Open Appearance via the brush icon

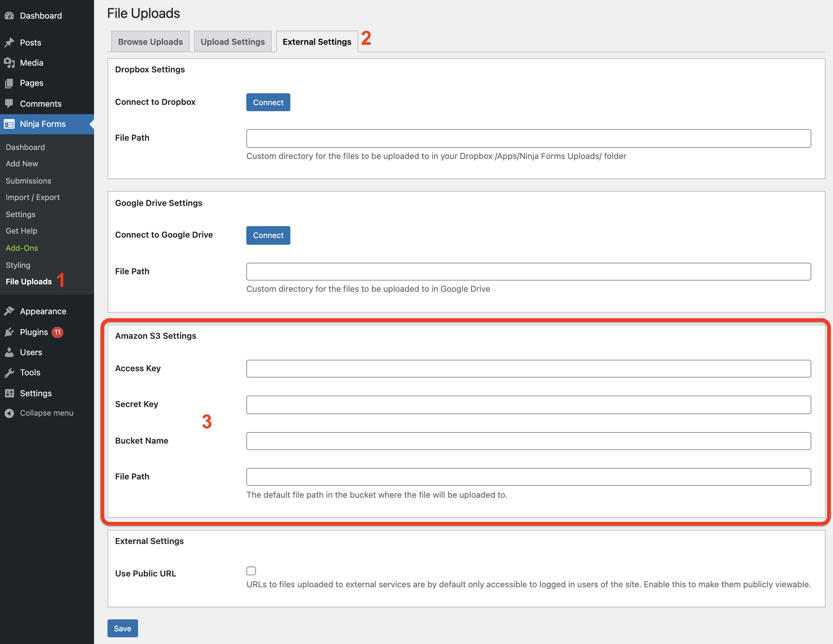(x=10, y=311)
